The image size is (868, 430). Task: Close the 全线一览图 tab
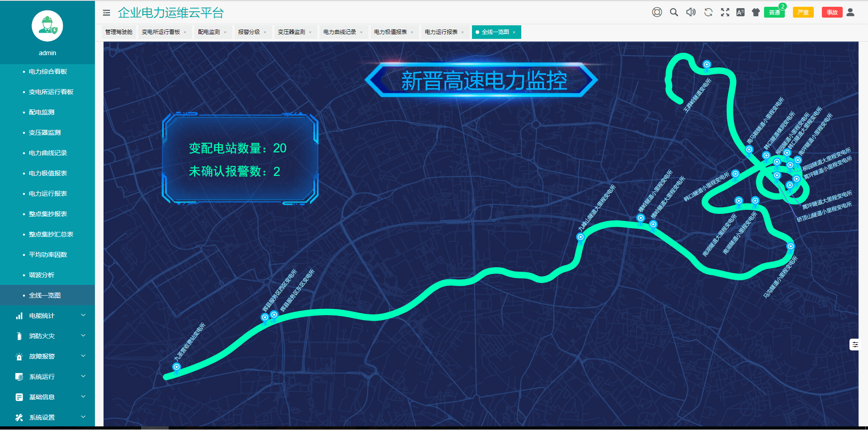(x=514, y=32)
